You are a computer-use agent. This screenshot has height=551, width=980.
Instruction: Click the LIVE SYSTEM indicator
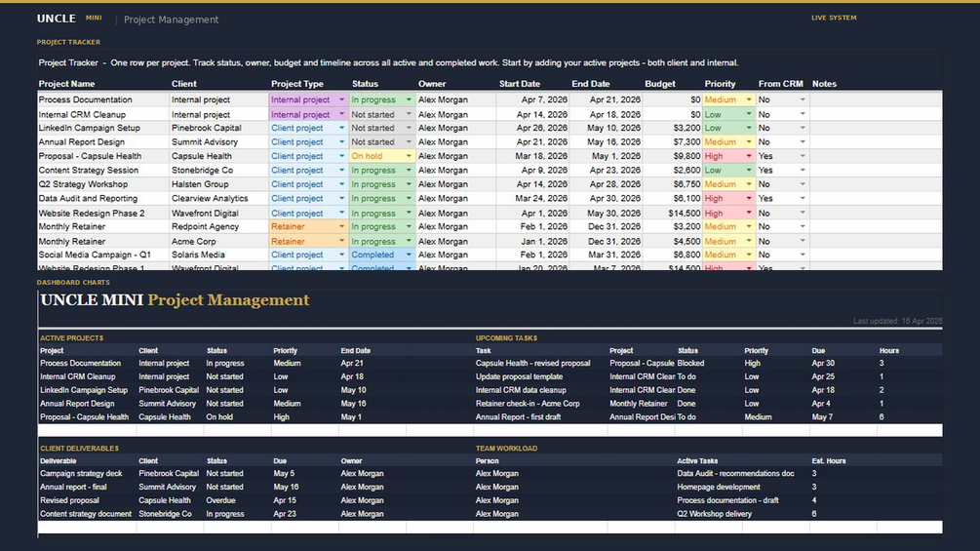point(834,19)
